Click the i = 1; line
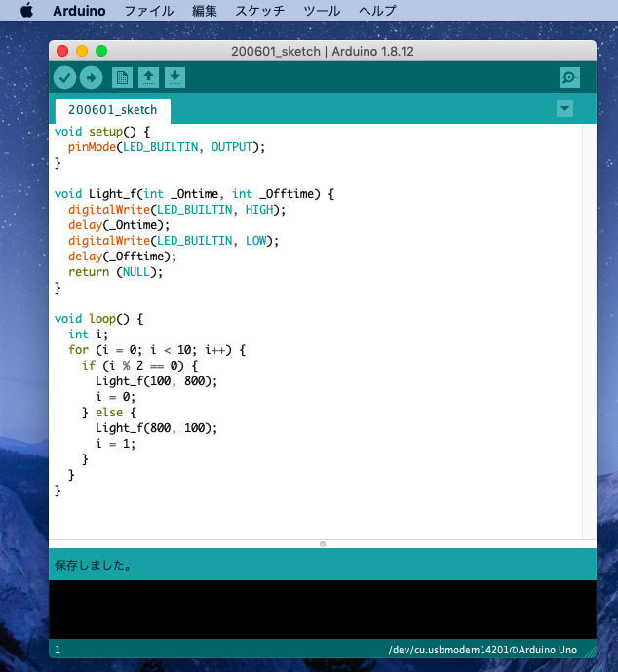 pyautogui.click(x=116, y=444)
